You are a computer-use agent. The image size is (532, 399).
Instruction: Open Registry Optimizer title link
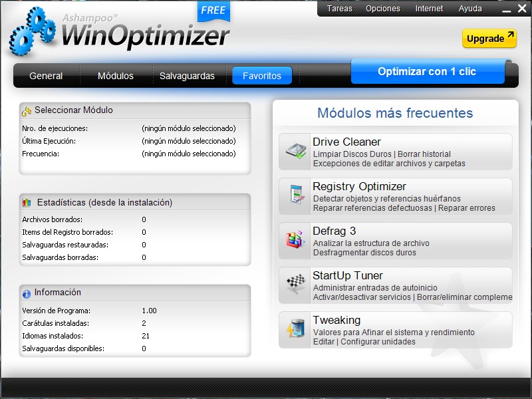(359, 187)
